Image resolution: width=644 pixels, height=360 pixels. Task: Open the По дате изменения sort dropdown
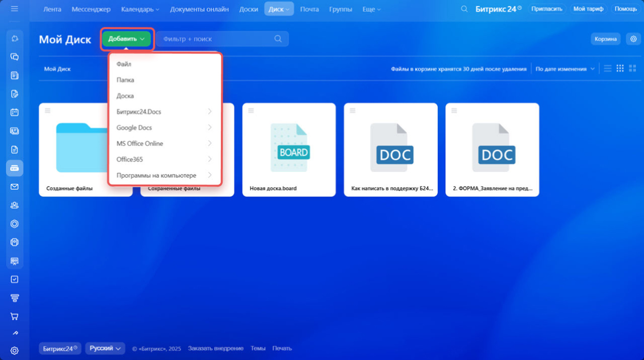point(565,69)
